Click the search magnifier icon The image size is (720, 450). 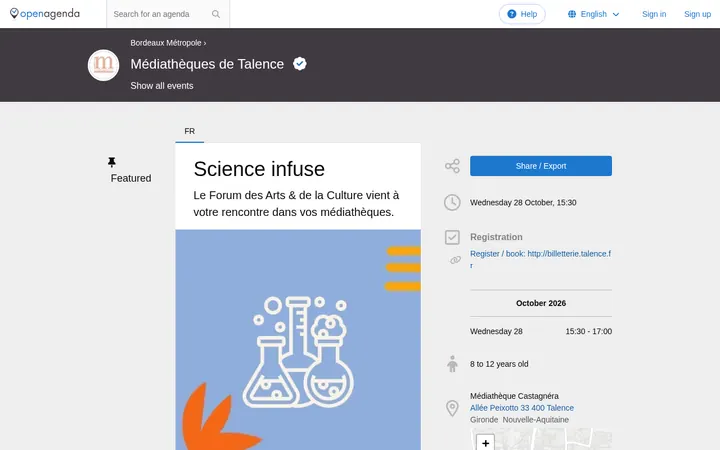click(x=216, y=14)
